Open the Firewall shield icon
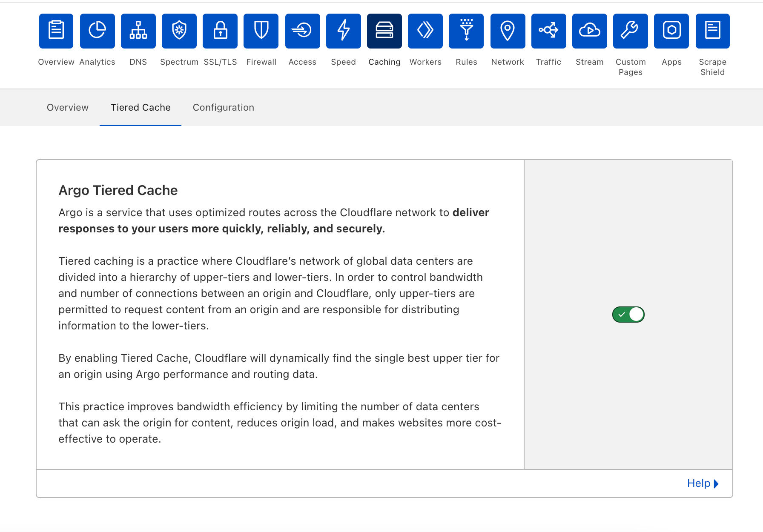The height and width of the screenshot is (532, 763). 261,31
